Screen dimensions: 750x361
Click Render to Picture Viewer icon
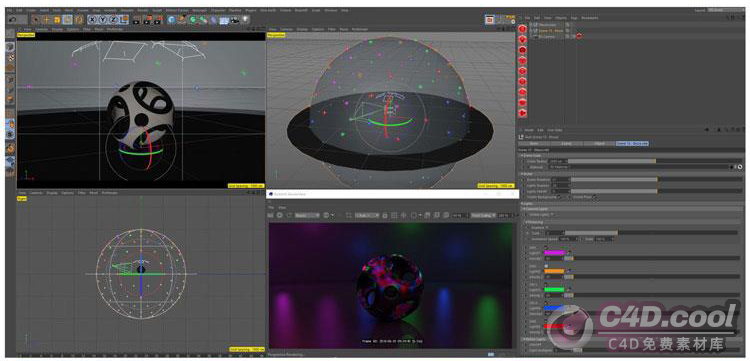click(147, 20)
